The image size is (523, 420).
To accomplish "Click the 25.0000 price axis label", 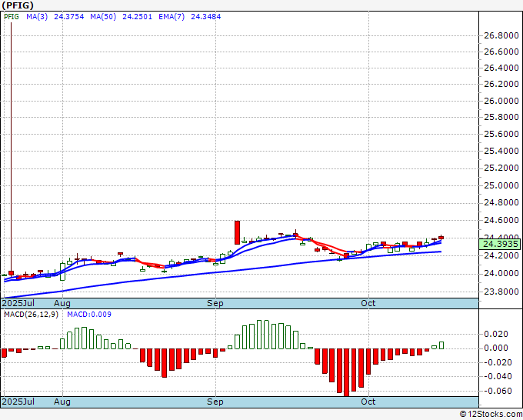I will click(501, 185).
